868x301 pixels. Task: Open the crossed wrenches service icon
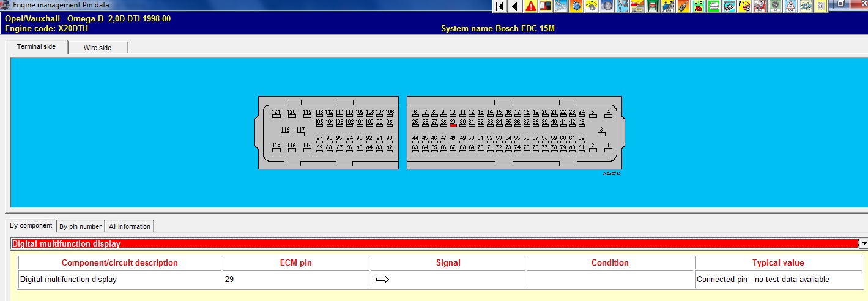561,6
